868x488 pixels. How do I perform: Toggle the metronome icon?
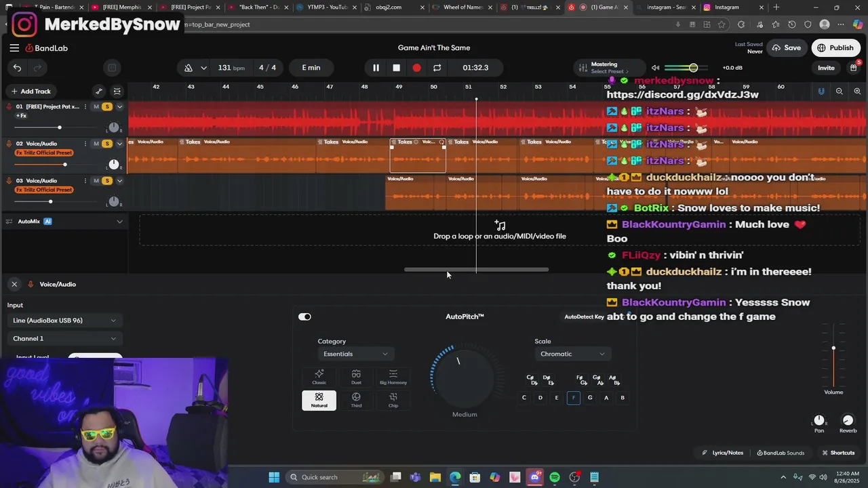(189, 68)
